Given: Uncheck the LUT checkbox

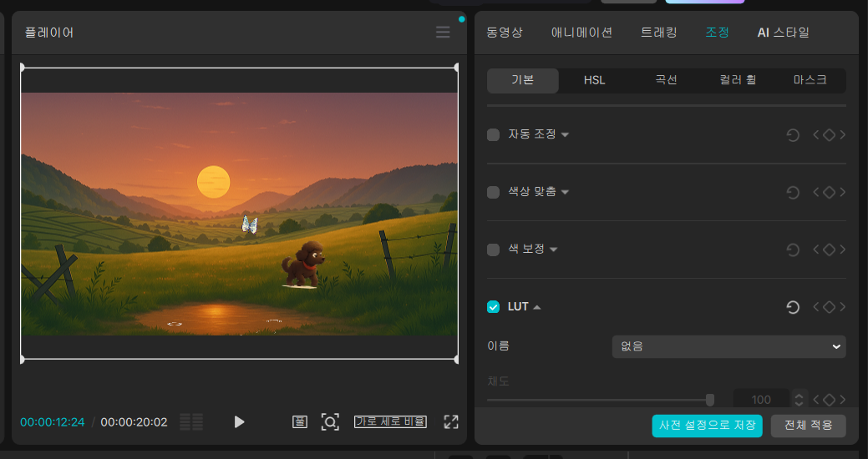Looking at the screenshot, I should [493, 307].
